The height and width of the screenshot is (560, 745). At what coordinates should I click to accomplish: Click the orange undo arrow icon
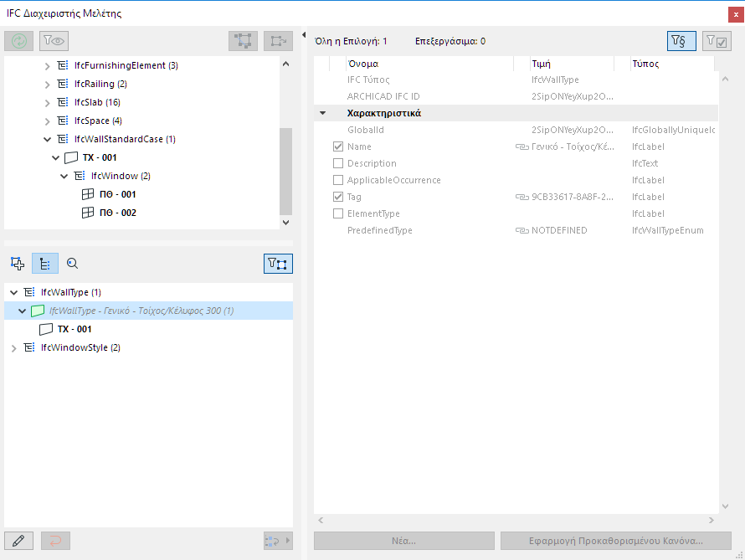55,541
